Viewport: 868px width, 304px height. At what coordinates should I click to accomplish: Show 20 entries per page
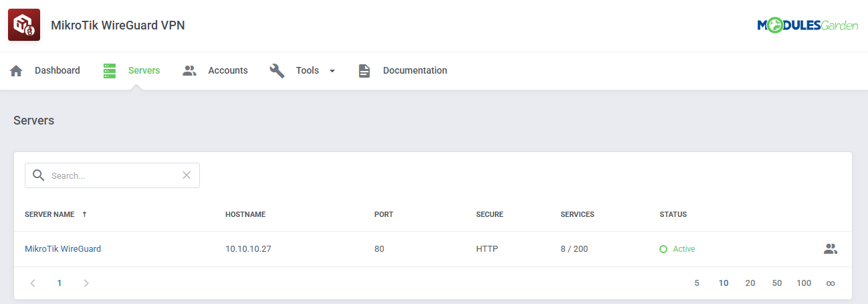tap(750, 283)
